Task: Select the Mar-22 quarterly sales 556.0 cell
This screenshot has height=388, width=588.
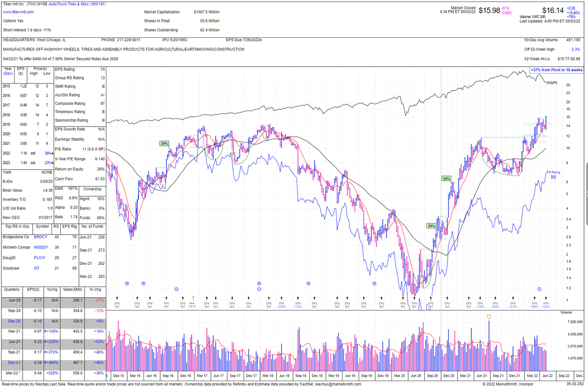Action: pyautogui.click(x=72, y=373)
